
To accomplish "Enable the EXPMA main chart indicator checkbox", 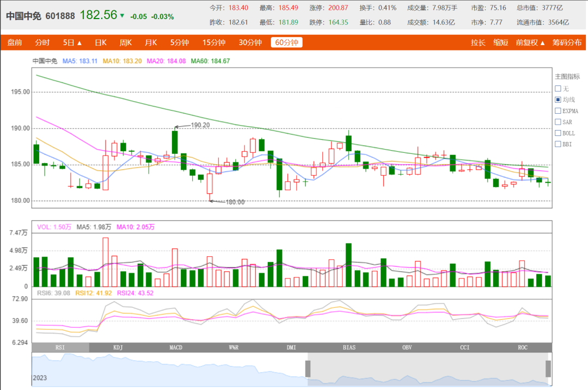I will click(558, 111).
